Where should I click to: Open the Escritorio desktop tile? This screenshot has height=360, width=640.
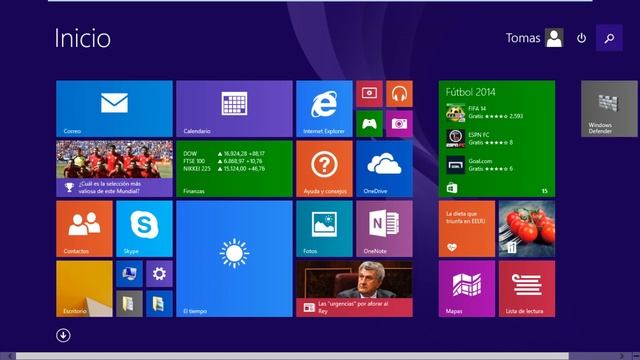coord(84,289)
